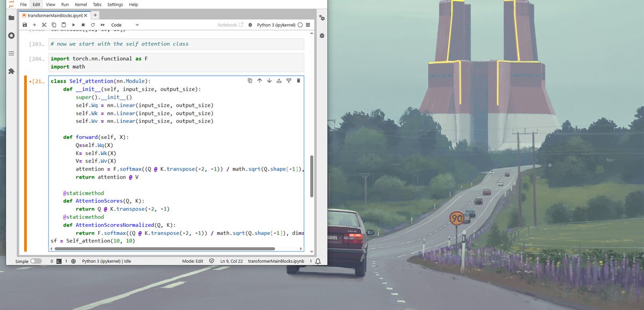
Task: Click the kernel status circle indicator
Action: pos(300,25)
